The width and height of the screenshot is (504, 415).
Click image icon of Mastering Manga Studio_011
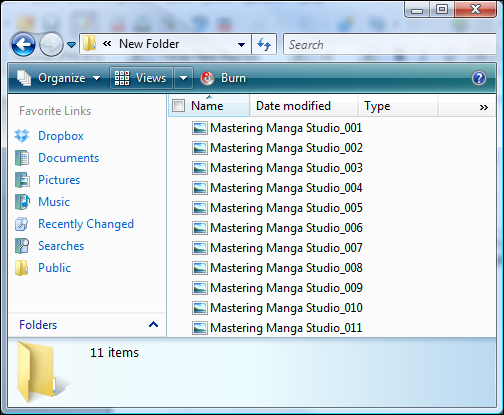click(200, 328)
